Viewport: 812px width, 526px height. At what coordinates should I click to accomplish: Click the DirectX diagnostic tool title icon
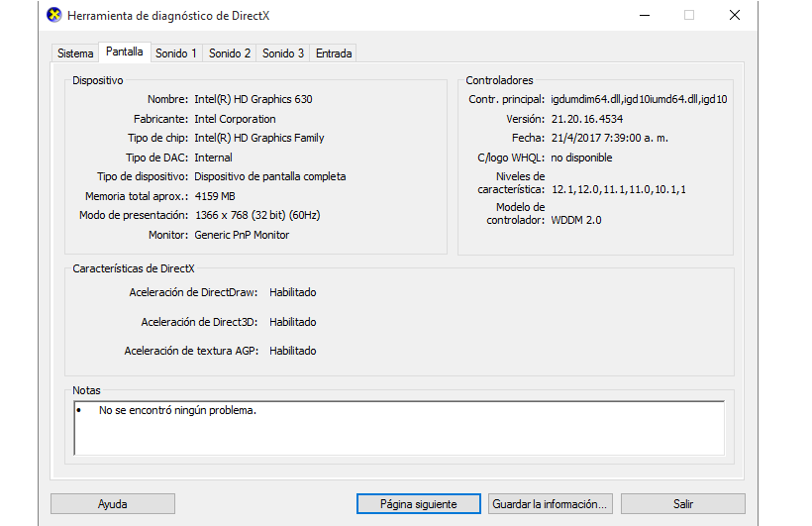(54, 15)
